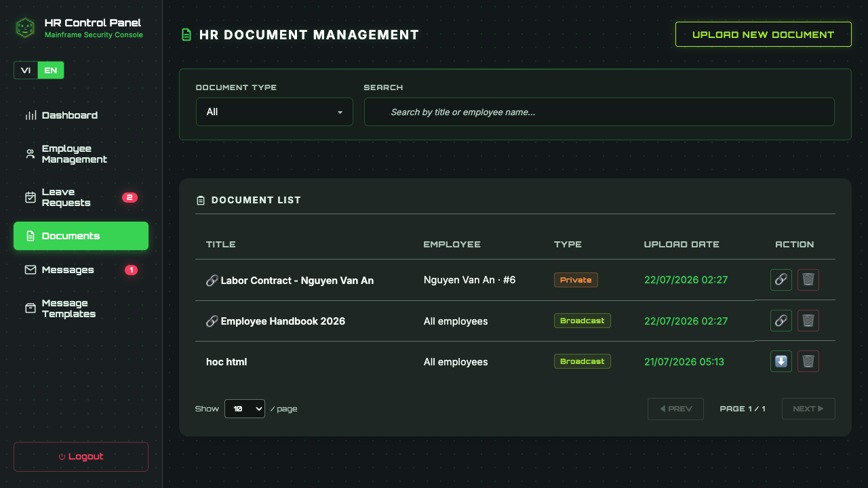The width and height of the screenshot is (868, 488).
Task: Click link icon before Employee Handbook title
Action: (212, 321)
